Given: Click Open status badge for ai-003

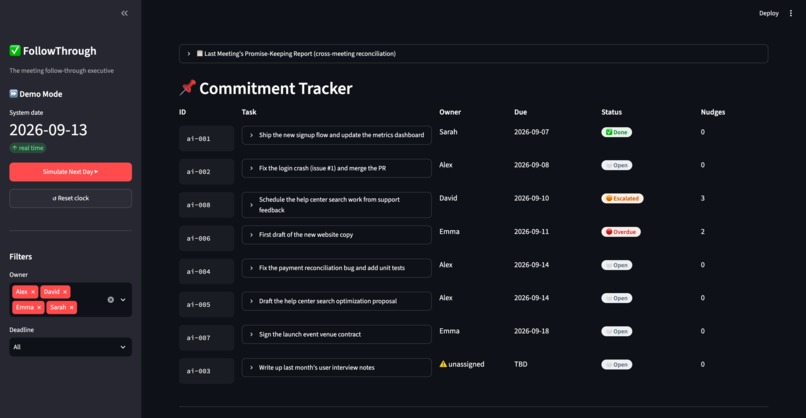Looking at the screenshot, I should point(616,365).
